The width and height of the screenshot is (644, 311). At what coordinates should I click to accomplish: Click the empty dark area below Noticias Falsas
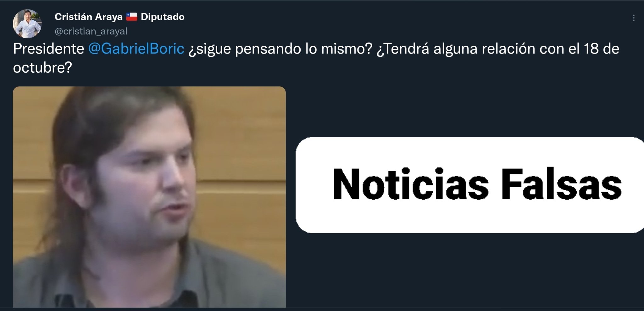pos(470,271)
